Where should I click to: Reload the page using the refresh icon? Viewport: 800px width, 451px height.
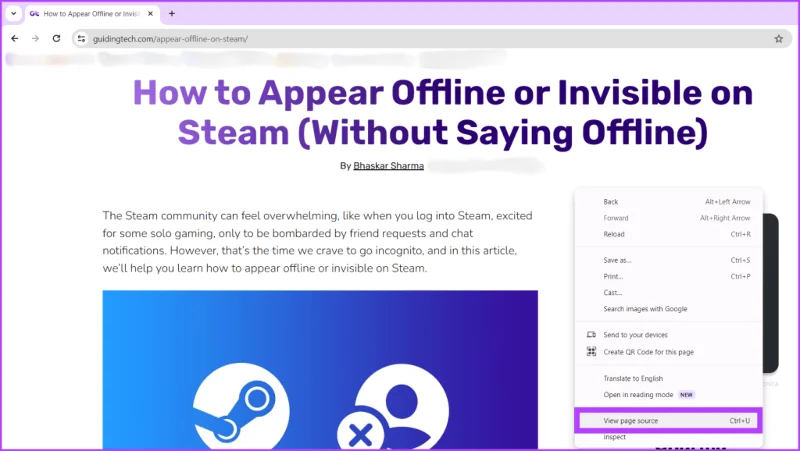[x=57, y=38]
